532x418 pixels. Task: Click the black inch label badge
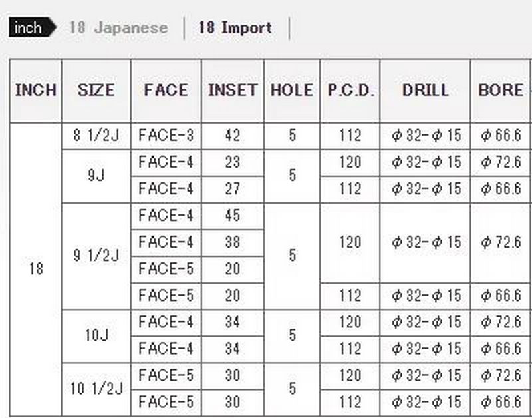click(27, 28)
